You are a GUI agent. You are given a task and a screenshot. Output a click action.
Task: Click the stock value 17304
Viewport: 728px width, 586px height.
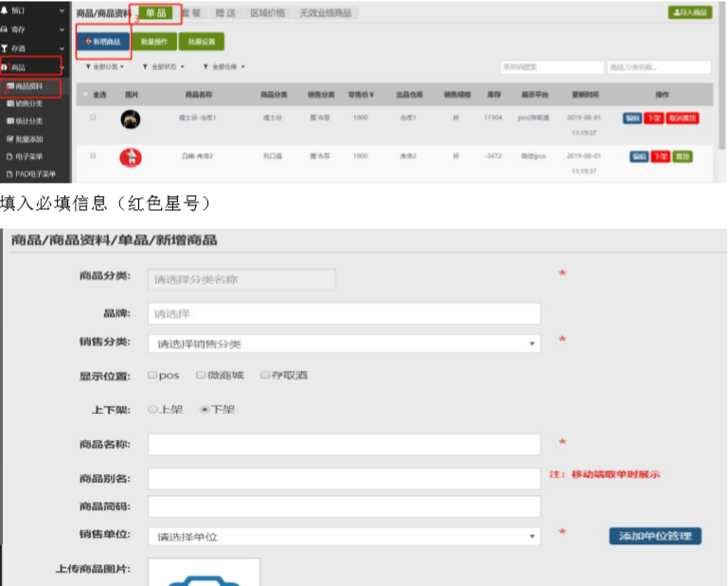(x=492, y=117)
